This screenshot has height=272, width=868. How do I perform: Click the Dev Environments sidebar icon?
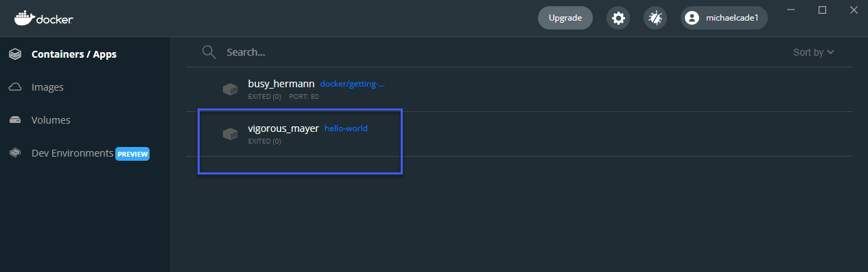pyautogui.click(x=15, y=153)
